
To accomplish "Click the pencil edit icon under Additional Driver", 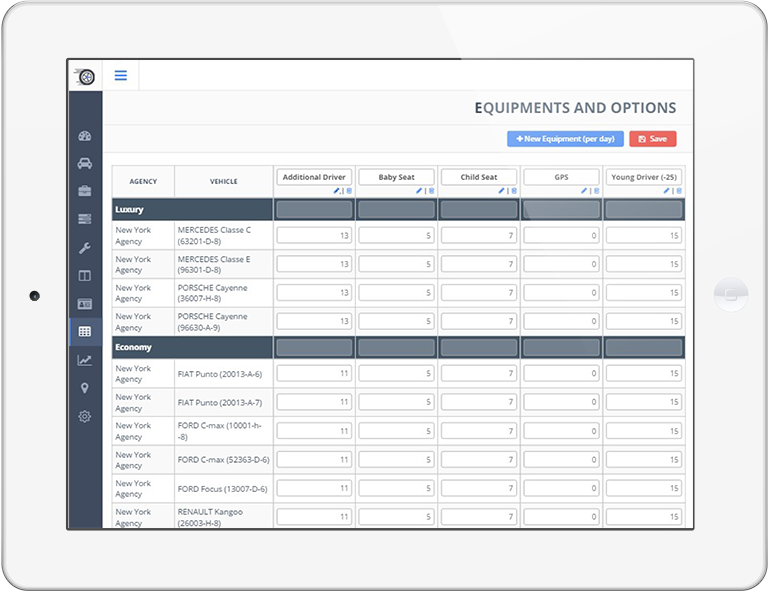I will point(336,190).
